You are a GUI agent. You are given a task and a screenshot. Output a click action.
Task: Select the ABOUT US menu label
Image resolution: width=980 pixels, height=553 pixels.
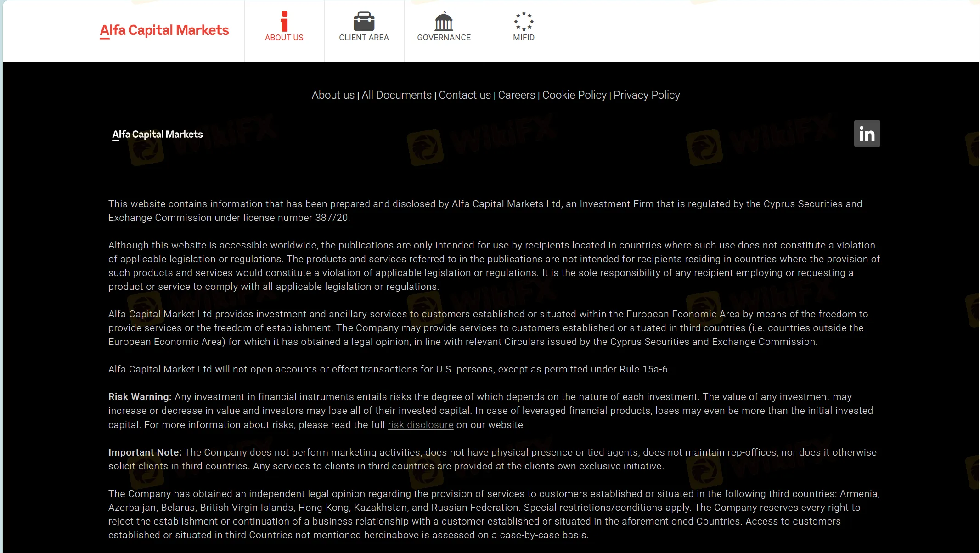[284, 38]
